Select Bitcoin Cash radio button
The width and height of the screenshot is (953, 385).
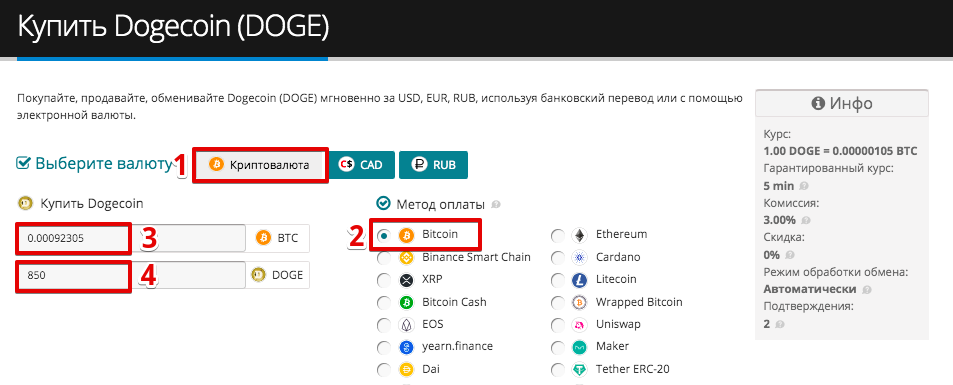coord(384,303)
